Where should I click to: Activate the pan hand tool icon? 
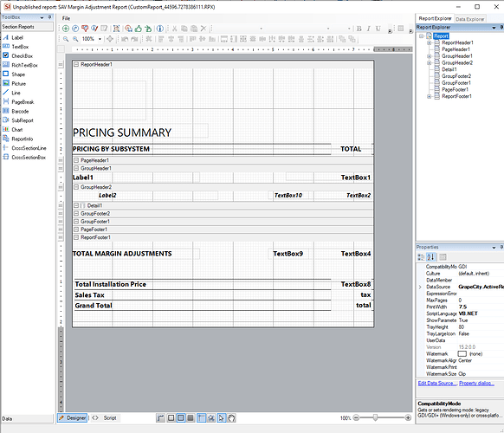point(231,418)
